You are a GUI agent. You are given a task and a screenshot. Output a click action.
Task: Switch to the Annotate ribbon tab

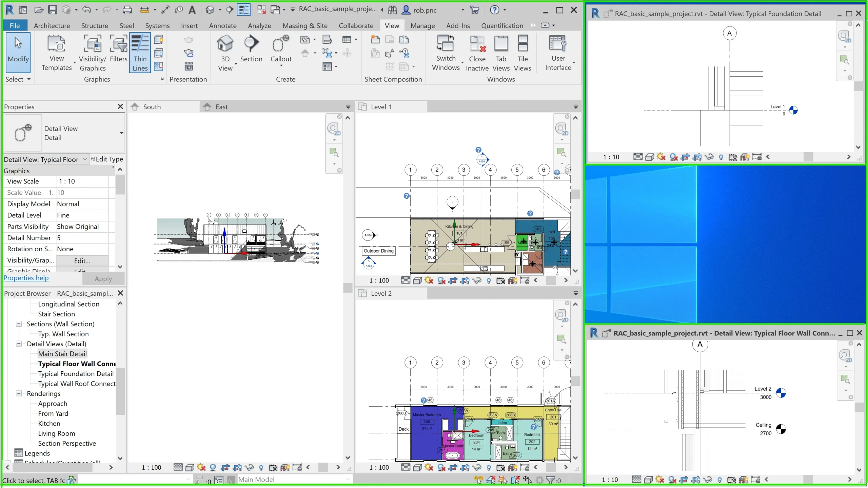(x=222, y=25)
